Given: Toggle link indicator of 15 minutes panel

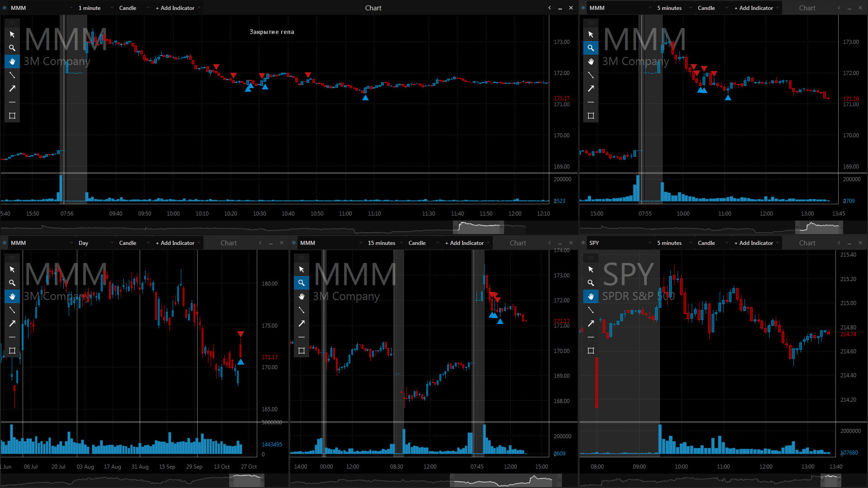Looking at the screenshot, I should click(294, 243).
